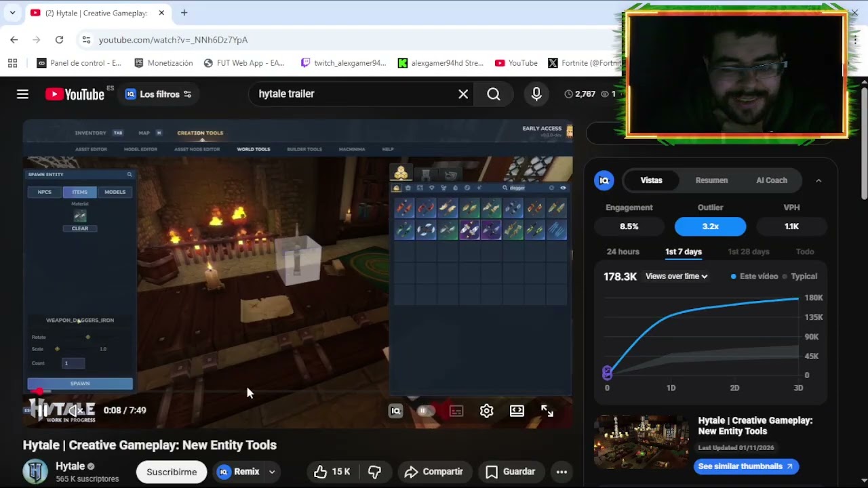The image size is (868, 488).
Task: Open the YouTube bookmark
Action: tap(516, 63)
